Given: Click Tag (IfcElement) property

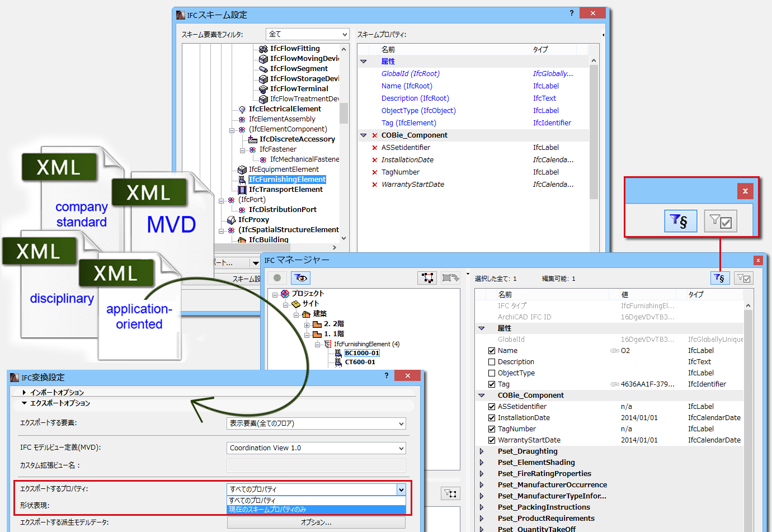Looking at the screenshot, I should click(409, 123).
